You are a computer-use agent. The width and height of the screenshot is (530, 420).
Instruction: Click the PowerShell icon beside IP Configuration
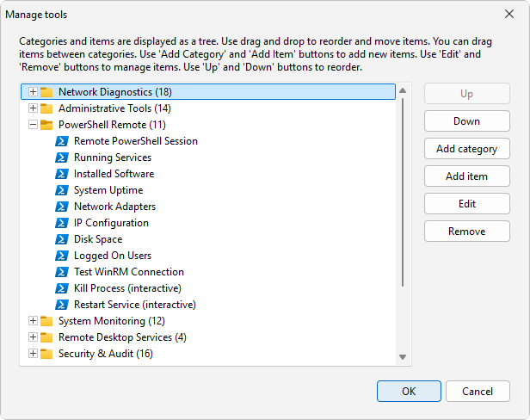(62, 223)
